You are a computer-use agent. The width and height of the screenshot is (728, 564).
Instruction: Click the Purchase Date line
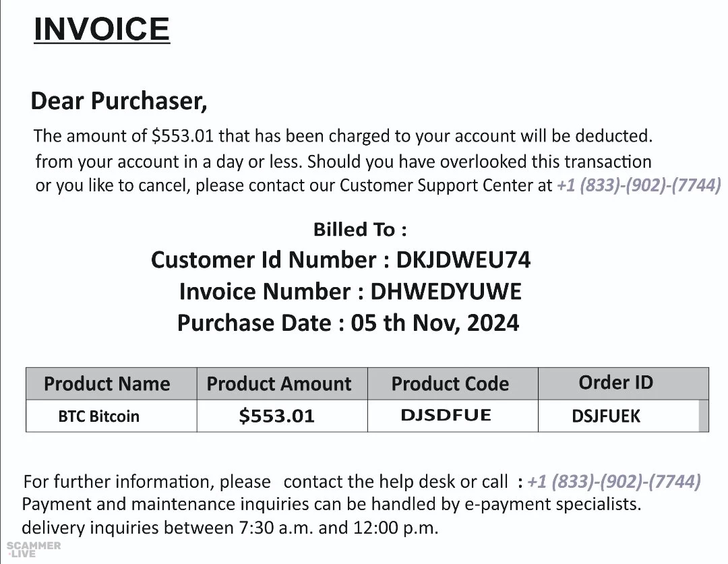click(348, 323)
